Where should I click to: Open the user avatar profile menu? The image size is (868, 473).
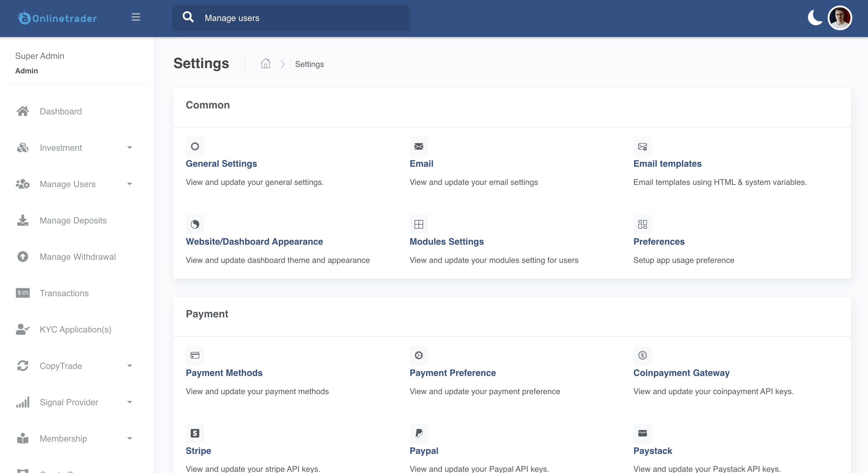coord(840,18)
